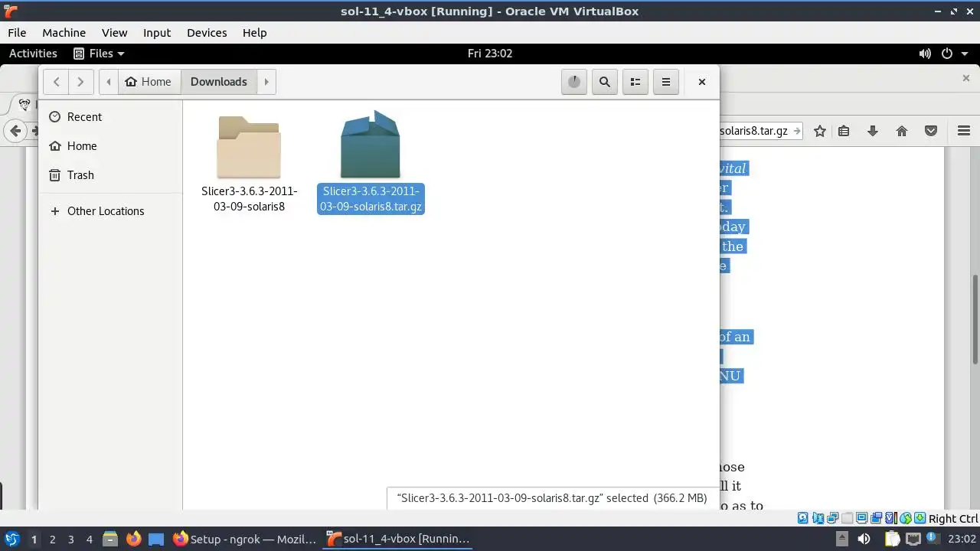Screen dimensions: 980x551
Task: Go back in Files history
Action: click(x=56, y=82)
